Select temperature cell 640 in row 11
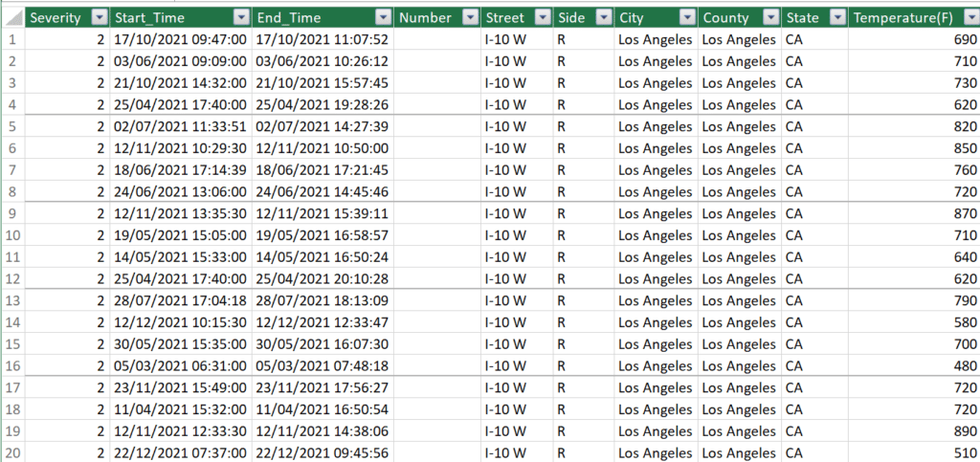The image size is (980, 462). pyautogui.click(x=914, y=256)
